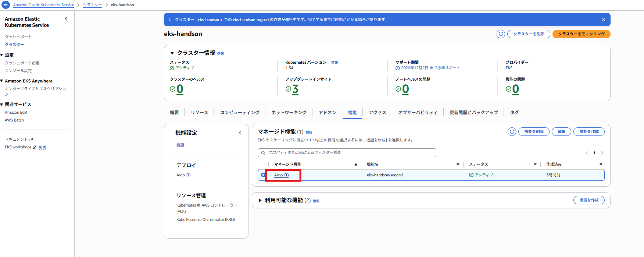This screenshot has width=644, height=257.
Task: Open the upgrade insights count 3
Action: coord(295,89)
